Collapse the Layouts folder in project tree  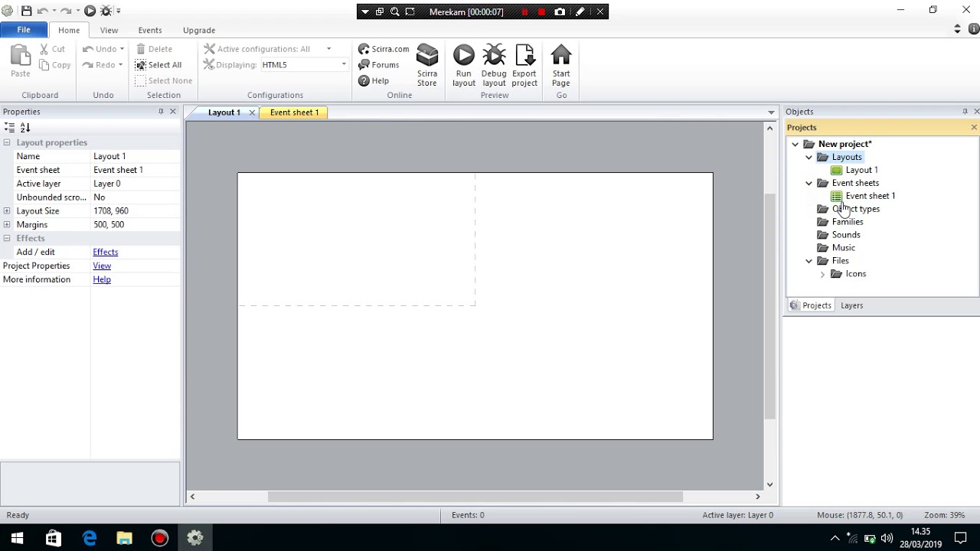809,157
